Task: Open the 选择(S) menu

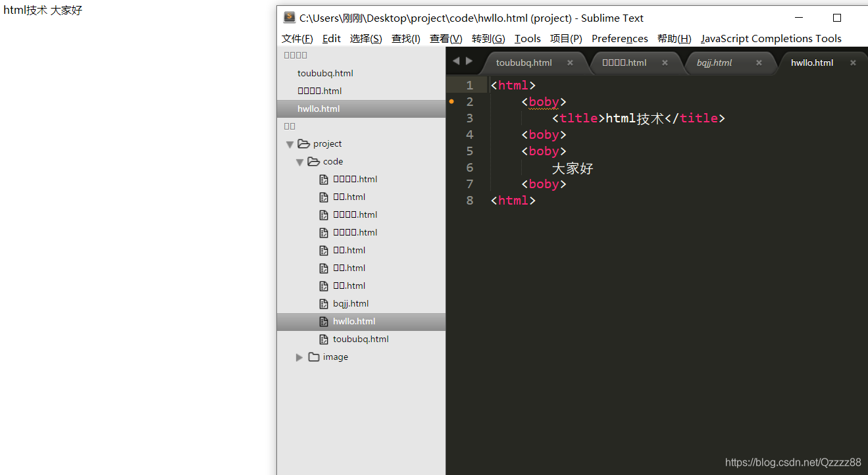Action: pos(366,38)
